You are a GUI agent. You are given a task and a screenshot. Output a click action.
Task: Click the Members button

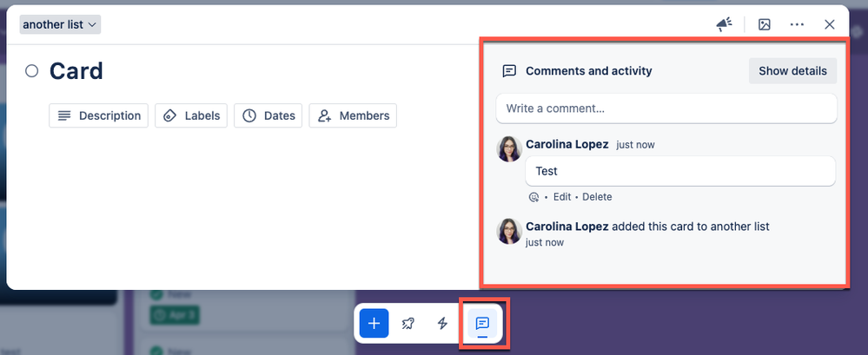click(x=353, y=115)
